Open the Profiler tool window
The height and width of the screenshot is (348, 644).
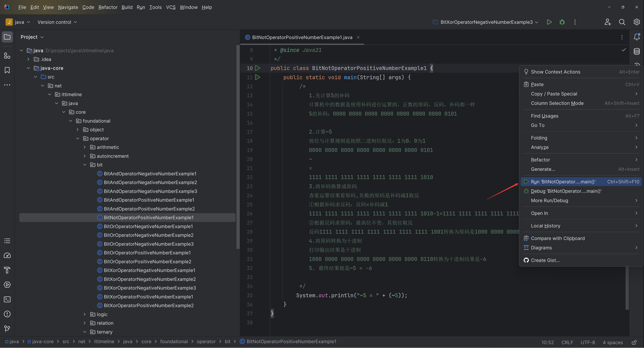click(x=7, y=255)
